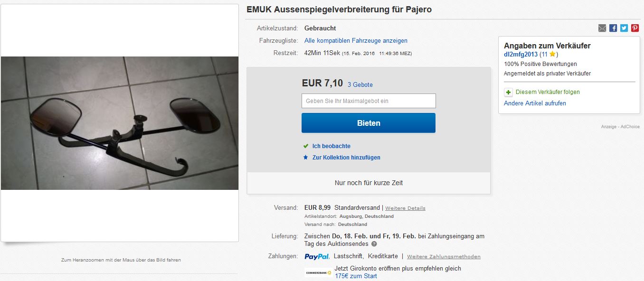Image resolution: width=644 pixels, height=281 pixels.
Task: Share listing via email envelope icon
Action: (602, 28)
